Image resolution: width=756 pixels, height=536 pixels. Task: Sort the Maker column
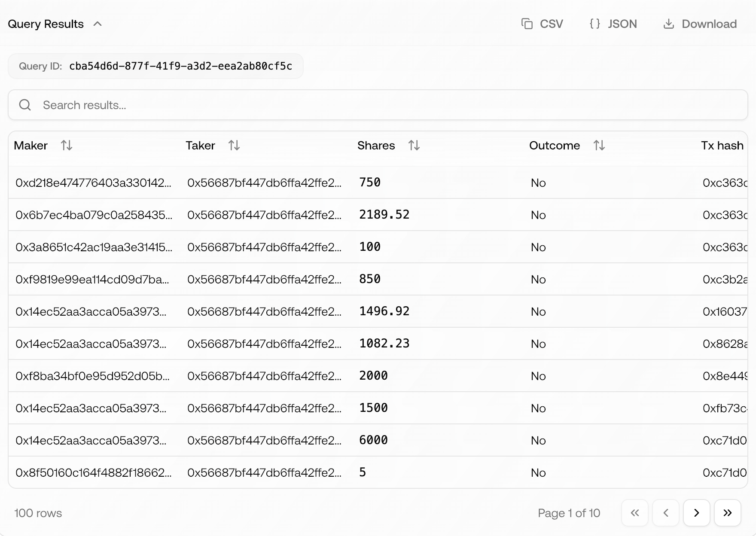pos(67,146)
